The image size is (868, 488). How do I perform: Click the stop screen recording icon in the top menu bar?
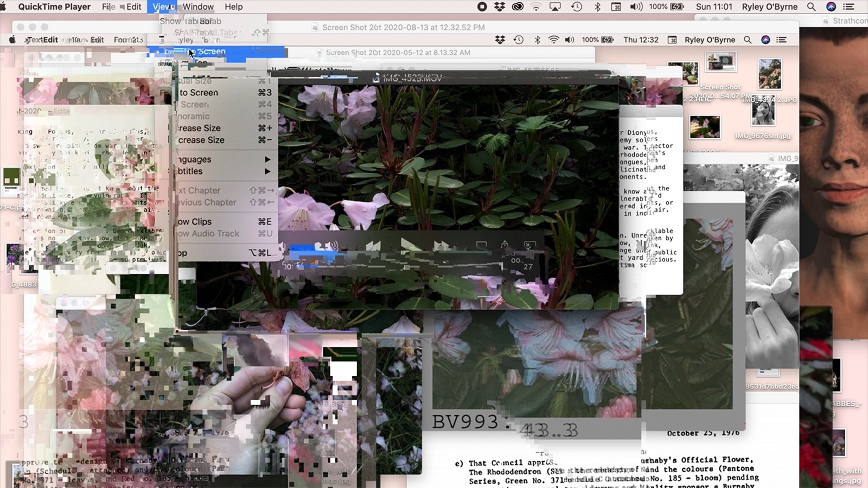pos(482,7)
